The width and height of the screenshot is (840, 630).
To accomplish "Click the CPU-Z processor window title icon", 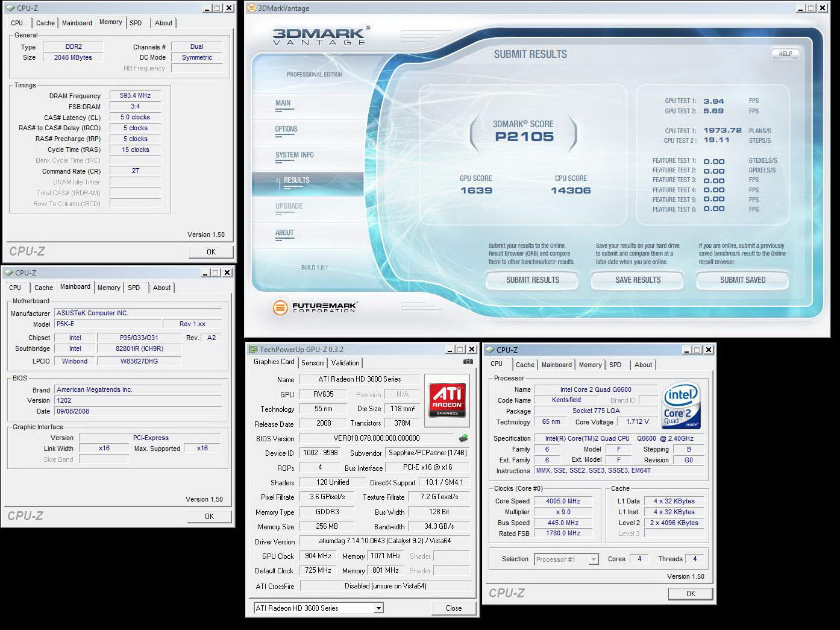I will tap(490, 350).
